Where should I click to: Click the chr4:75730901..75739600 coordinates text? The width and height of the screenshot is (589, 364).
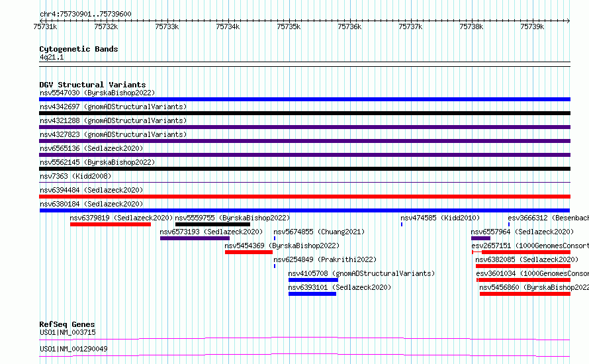[85, 15]
